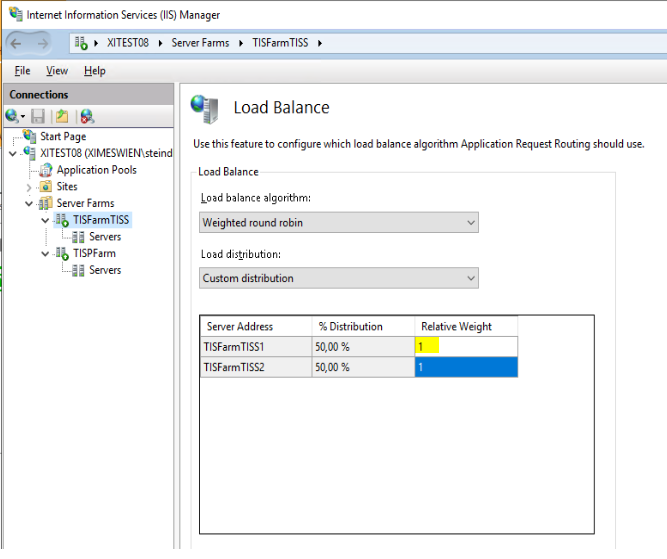This screenshot has height=559, width=667.
Task: Collapse the XITEST08 server node
Action: click(13, 153)
